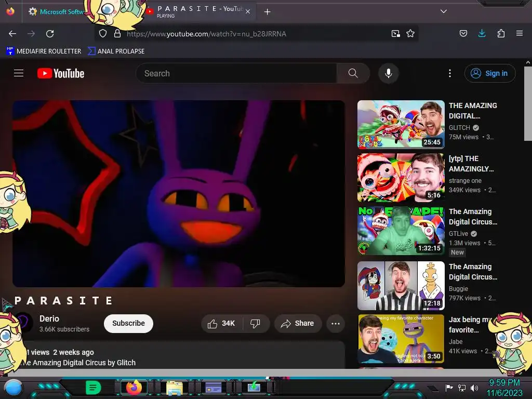Image resolution: width=532 pixels, height=399 pixels.
Task: Close the PARASITE YouTube tab
Action: tap(248, 11)
